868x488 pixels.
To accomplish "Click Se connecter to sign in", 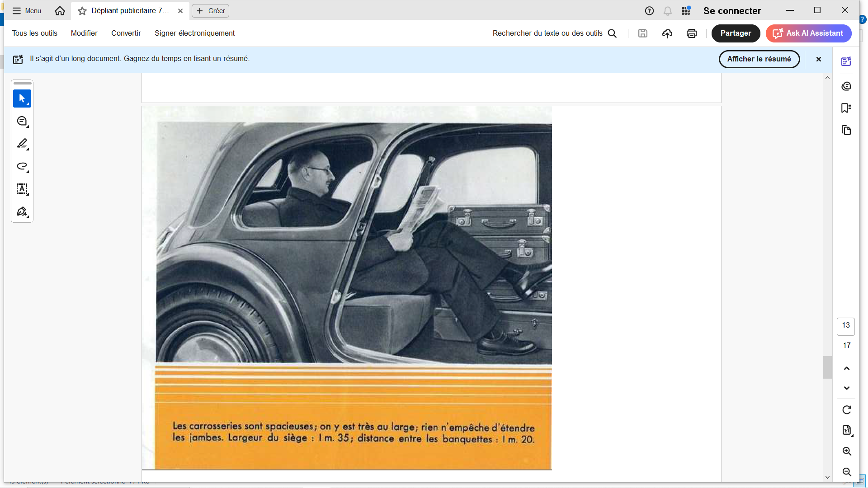I will point(732,11).
